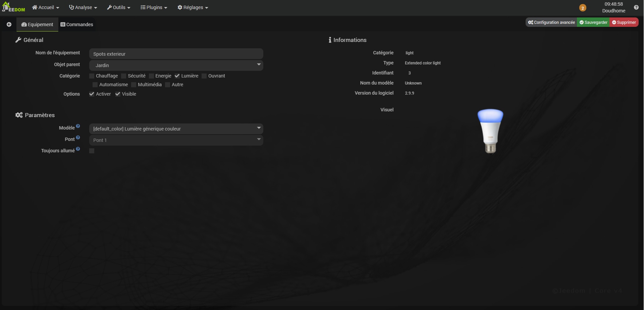Click the Général section heading
The height and width of the screenshot is (310, 644).
(x=30, y=40)
